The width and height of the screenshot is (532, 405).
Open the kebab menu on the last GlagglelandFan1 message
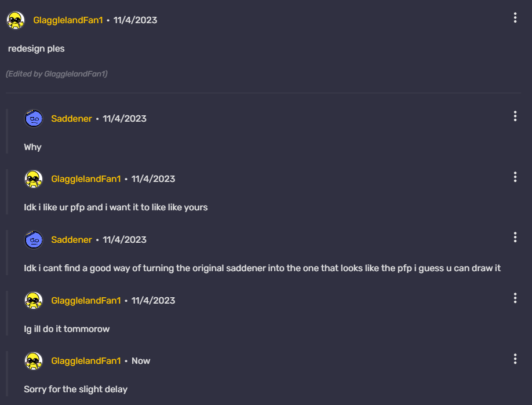click(515, 359)
